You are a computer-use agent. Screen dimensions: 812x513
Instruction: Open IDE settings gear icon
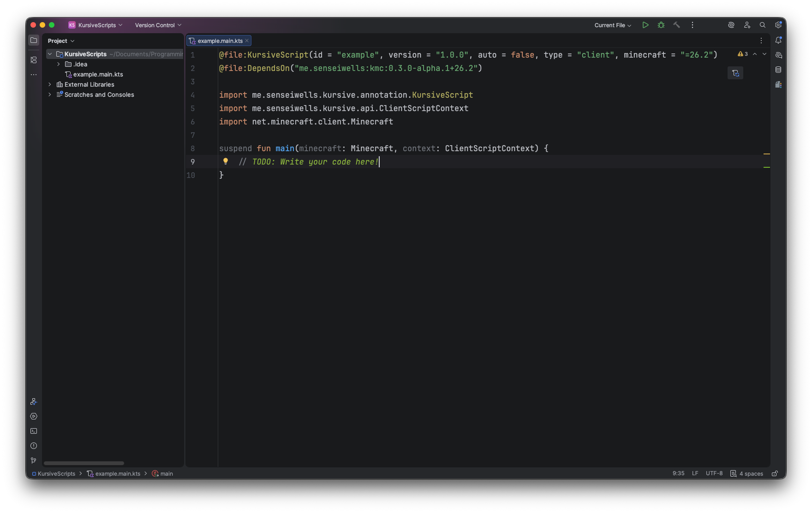pyautogui.click(x=778, y=25)
